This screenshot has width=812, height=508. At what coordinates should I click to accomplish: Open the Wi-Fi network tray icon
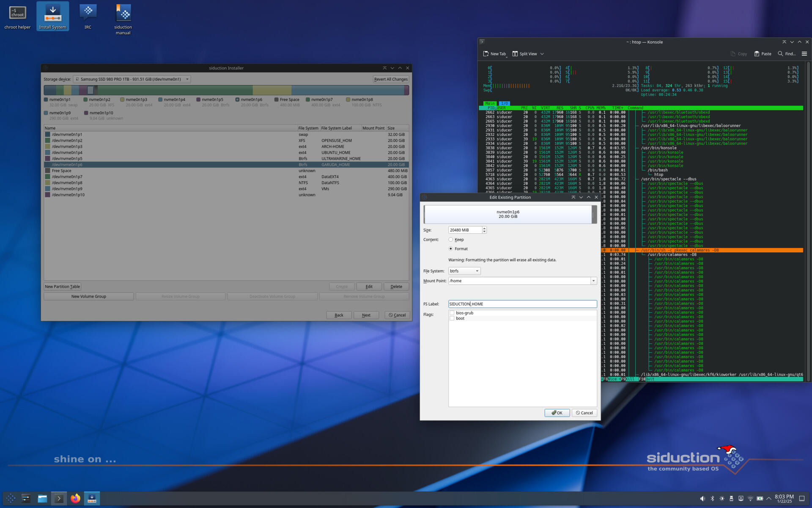click(x=750, y=499)
